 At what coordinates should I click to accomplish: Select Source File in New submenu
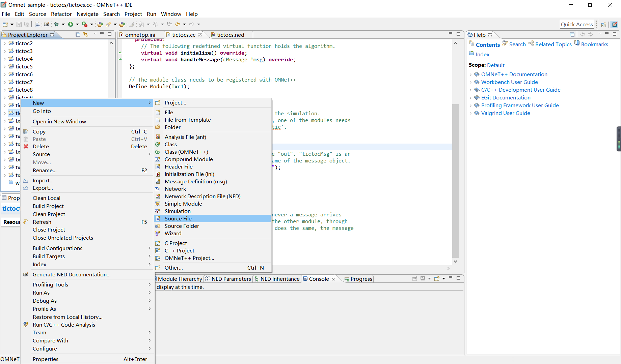click(x=213, y=218)
